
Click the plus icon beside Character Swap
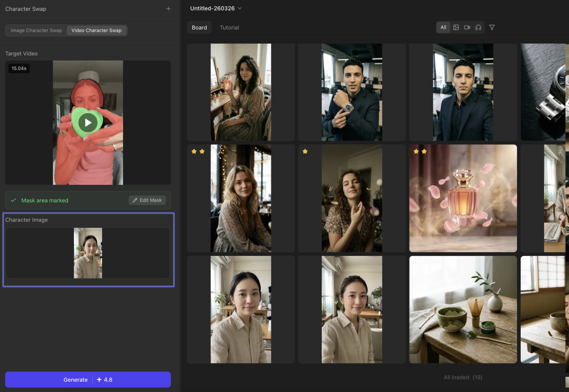click(168, 9)
